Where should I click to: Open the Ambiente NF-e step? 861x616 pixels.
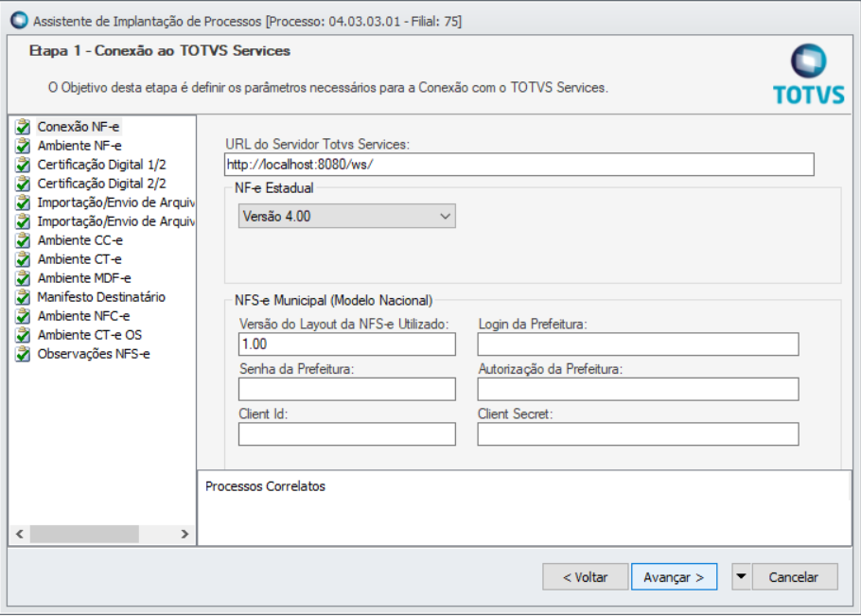pos(79,146)
